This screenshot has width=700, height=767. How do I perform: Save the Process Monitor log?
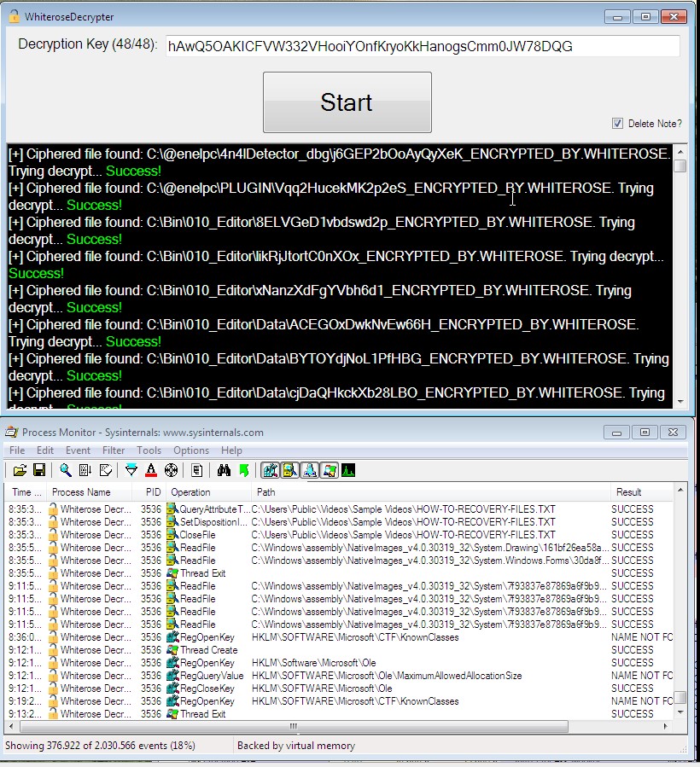(39, 471)
